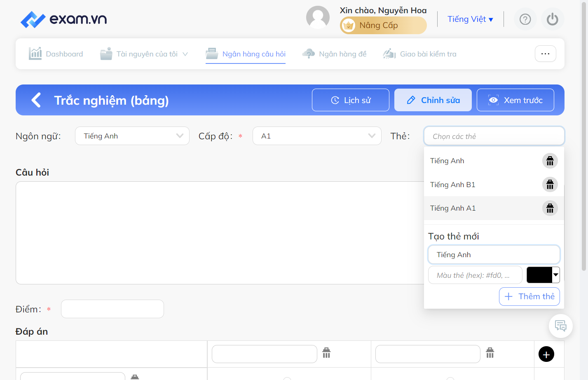The width and height of the screenshot is (588, 380).
Task: Click the back arrow beside Trắc nghiệm (bảng)
Action: tap(36, 100)
